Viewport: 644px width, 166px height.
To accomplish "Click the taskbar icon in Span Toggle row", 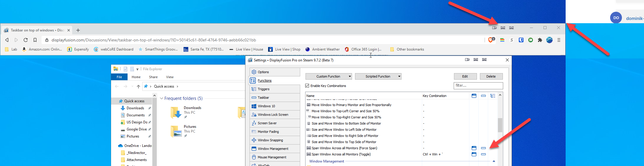I will (483, 154).
